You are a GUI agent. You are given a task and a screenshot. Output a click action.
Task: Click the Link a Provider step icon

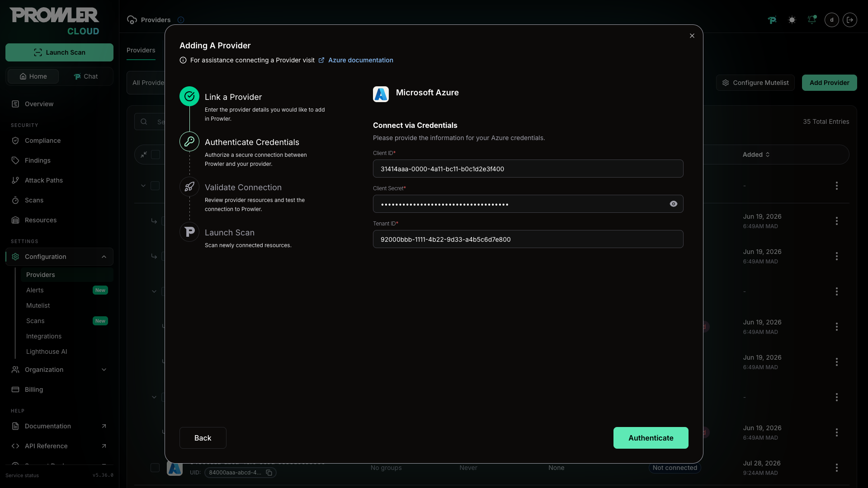click(x=189, y=96)
